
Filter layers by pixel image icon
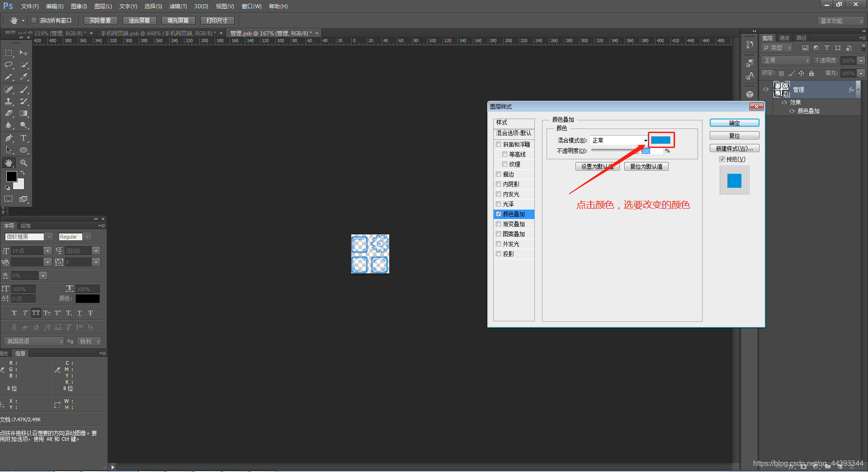[805, 48]
